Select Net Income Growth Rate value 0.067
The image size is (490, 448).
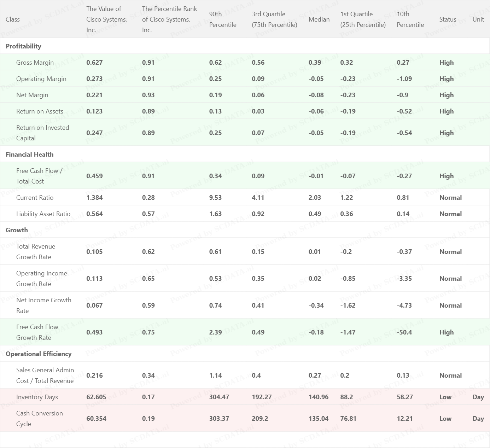click(x=94, y=306)
